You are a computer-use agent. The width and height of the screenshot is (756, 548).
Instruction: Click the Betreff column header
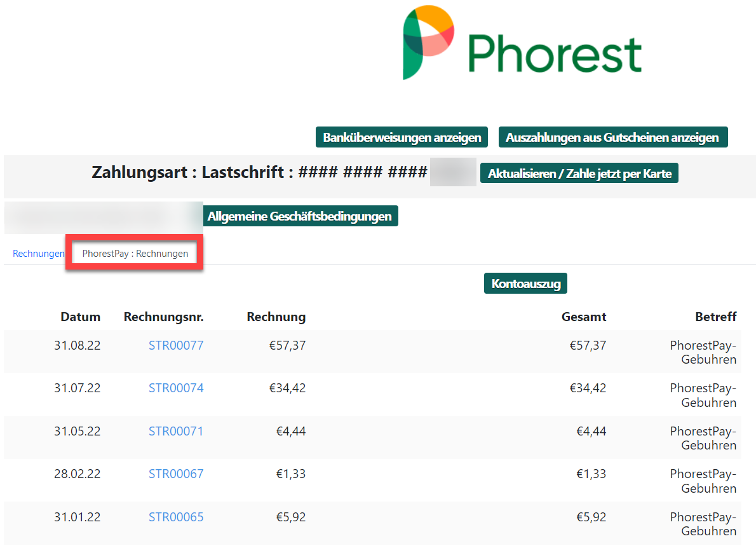715,317
